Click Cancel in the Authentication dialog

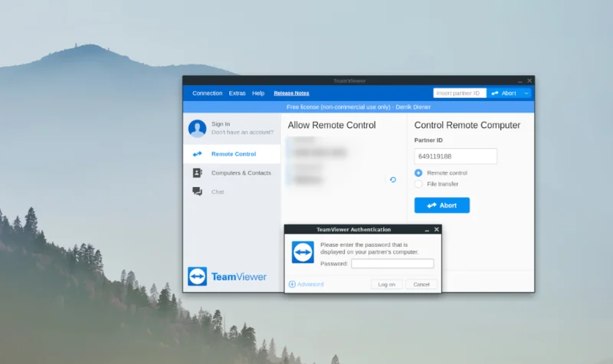[421, 284]
